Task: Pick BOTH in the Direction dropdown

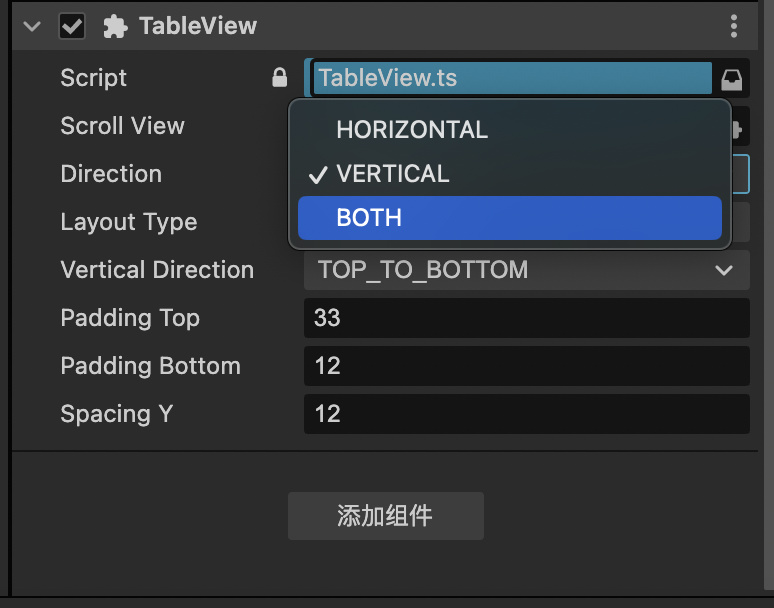Action: [369, 218]
